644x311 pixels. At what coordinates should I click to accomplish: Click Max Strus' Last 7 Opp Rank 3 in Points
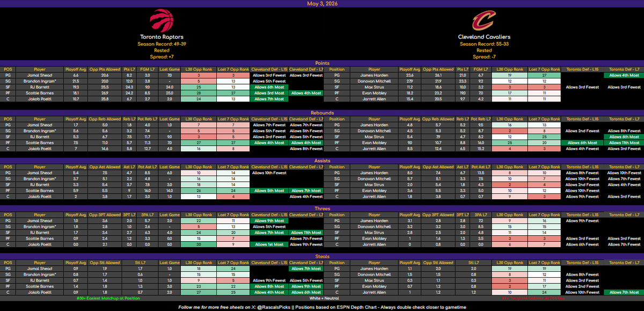click(543, 87)
